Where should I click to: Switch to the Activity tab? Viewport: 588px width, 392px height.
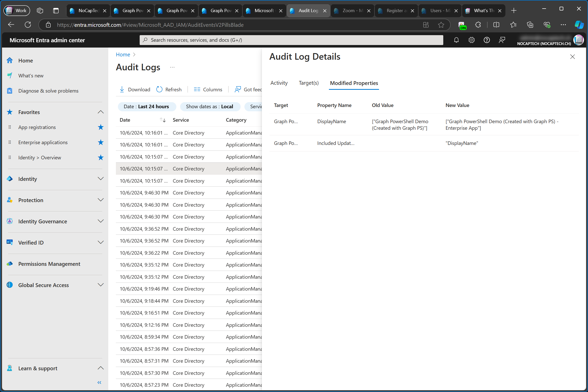click(279, 83)
